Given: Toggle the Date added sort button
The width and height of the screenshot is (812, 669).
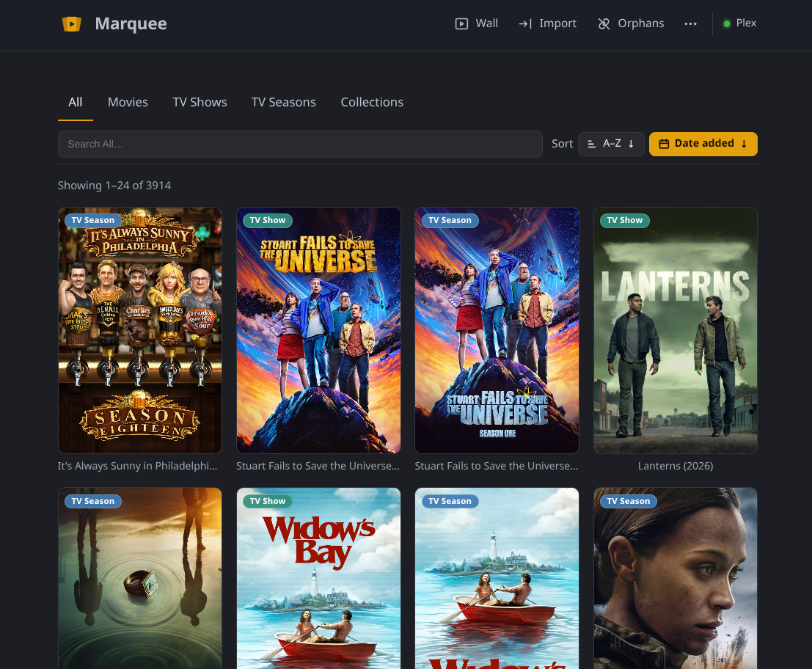Looking at the screenshot, I should tap(703, 144).
